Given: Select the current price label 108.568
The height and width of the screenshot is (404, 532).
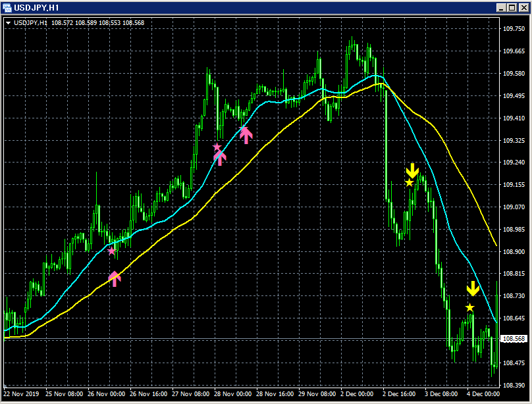Looking at the screenshot, I should (x=514, y=339).
